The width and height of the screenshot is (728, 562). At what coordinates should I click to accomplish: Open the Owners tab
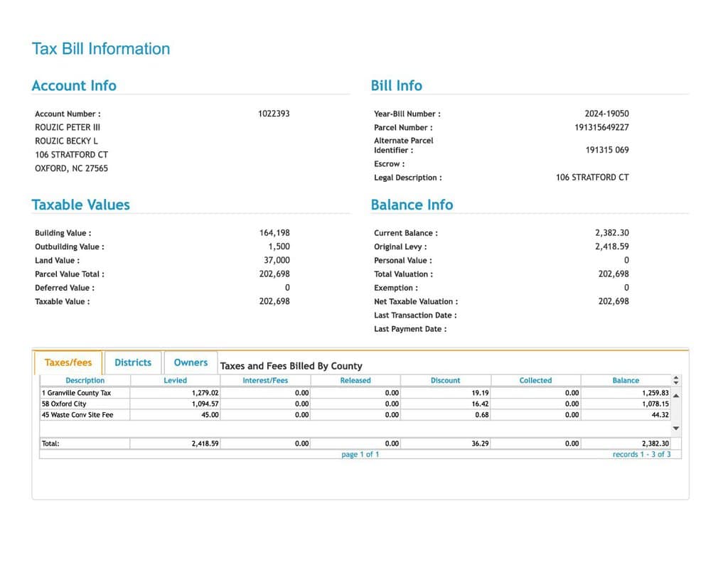pos(191,362)
